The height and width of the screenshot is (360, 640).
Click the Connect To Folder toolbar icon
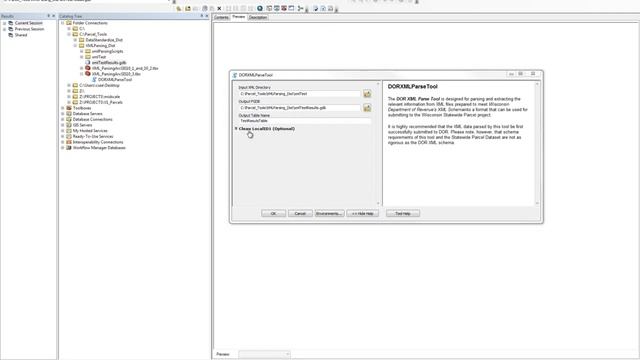tap(188, 8)
